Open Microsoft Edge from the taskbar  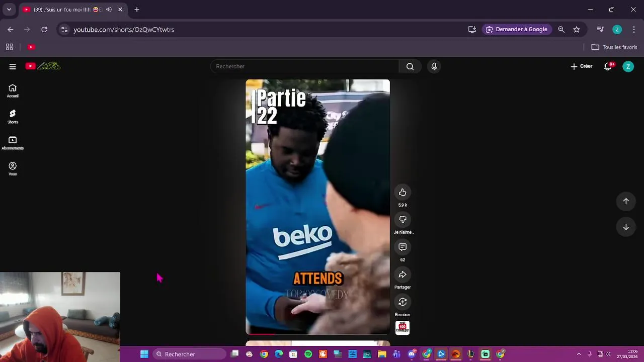279,354
